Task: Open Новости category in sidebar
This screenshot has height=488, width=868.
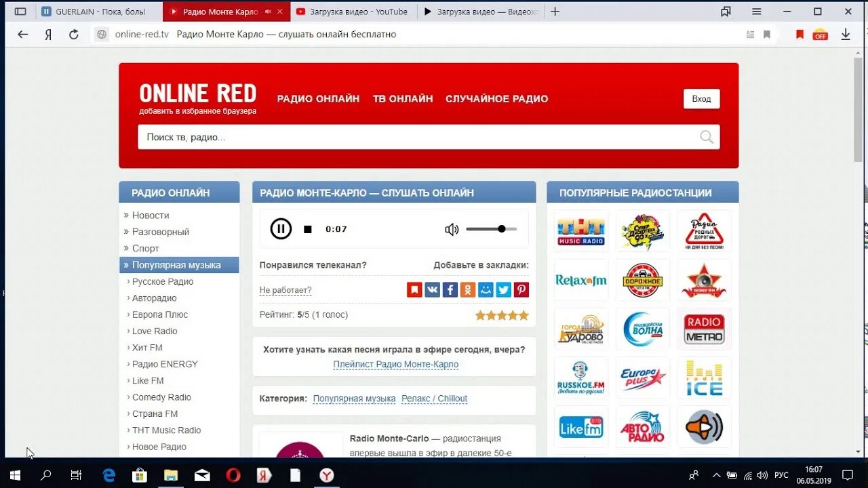Action: click(x=151, y=215)
